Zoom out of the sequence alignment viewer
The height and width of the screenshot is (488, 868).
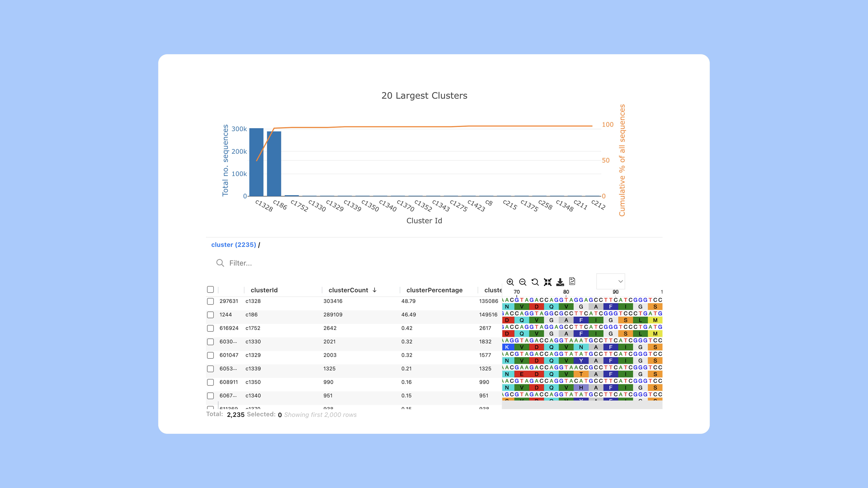pos(523,282)
